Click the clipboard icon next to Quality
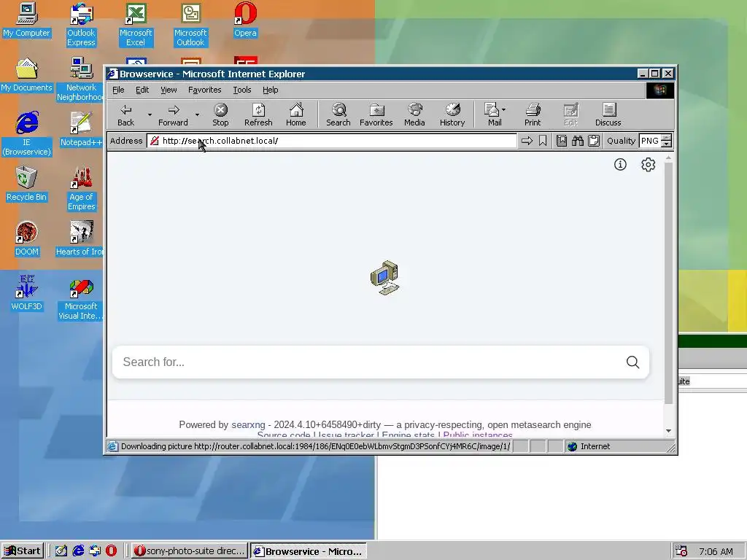747x560 pixels. pos(594,141)
